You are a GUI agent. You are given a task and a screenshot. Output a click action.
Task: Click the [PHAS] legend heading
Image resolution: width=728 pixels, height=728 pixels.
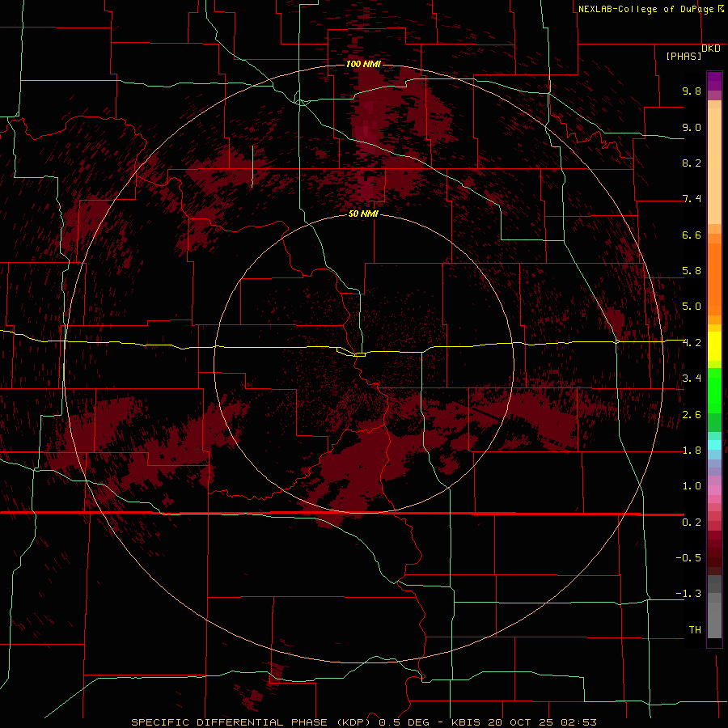(684, 56)
